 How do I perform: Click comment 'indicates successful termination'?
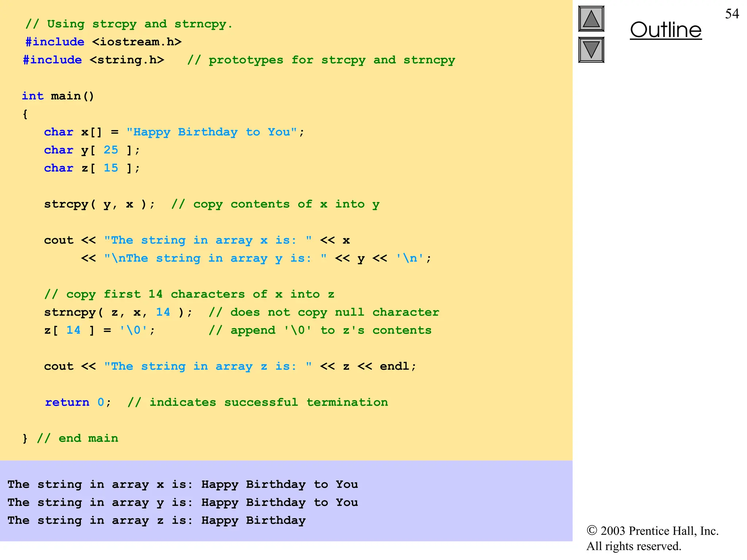[258, 402]
